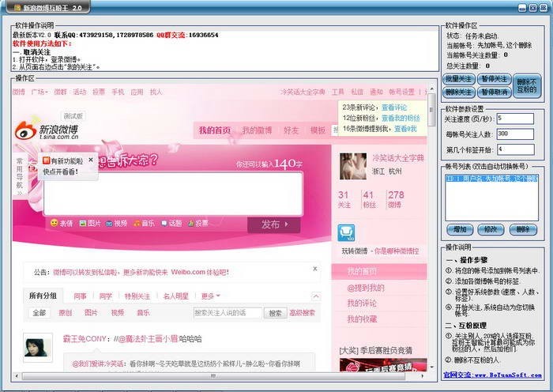Switch to 我的微博 tab
Image resolution: width=553 pixels, height=392 pixels.
(x=257, y=130)
